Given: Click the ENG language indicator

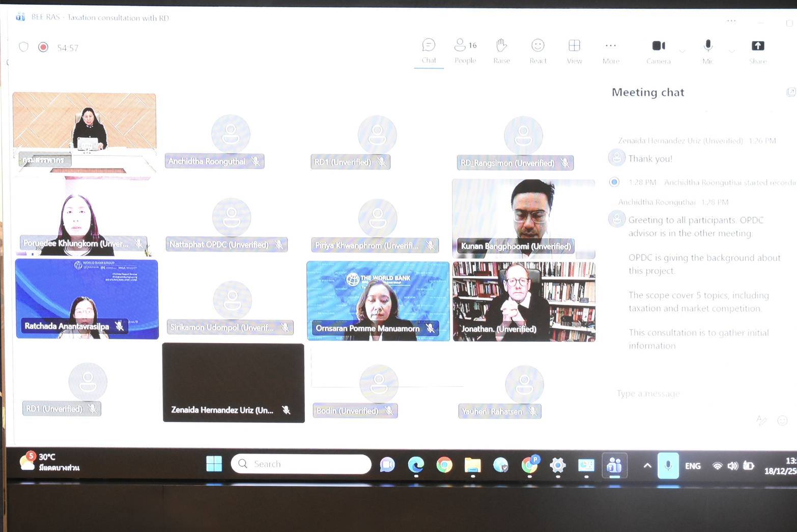Looking at the screenshot, I should coord(693,466).
